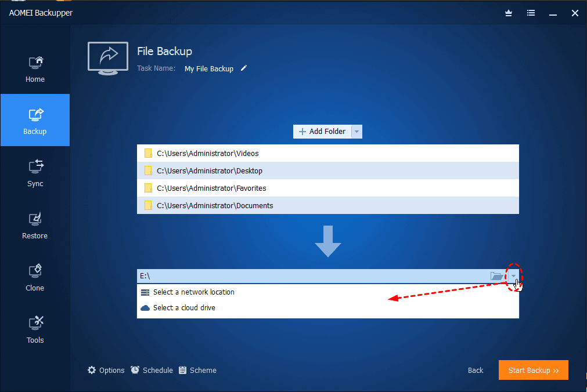This screenshot has width=587, height=392.
Task: Browse destination with folder icon
Action: click(x=497, y=276)
